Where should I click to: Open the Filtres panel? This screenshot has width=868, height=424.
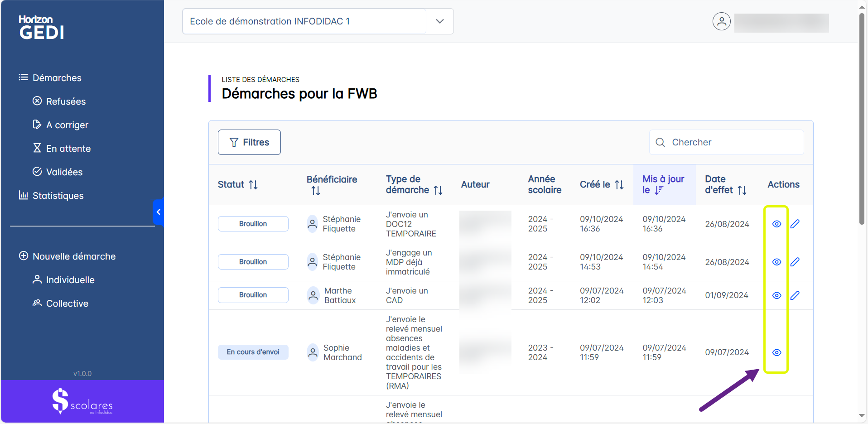coord(249,142)
